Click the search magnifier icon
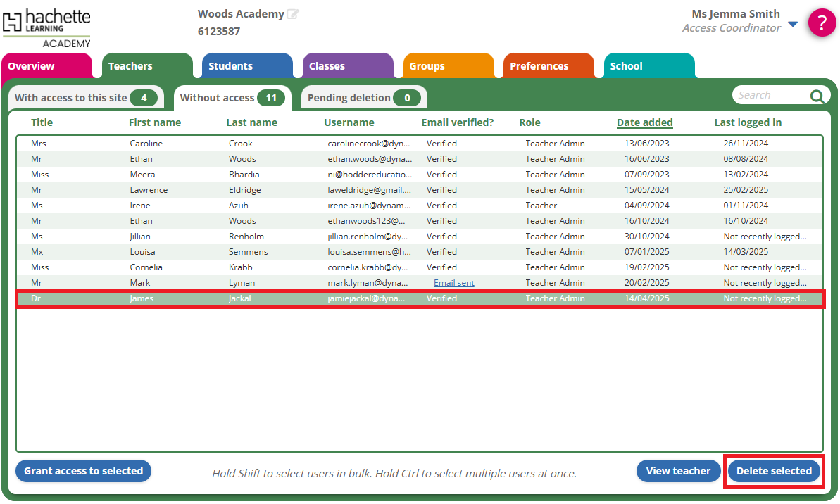The width and height of the screenshot is (840, 504). point(817,96)
